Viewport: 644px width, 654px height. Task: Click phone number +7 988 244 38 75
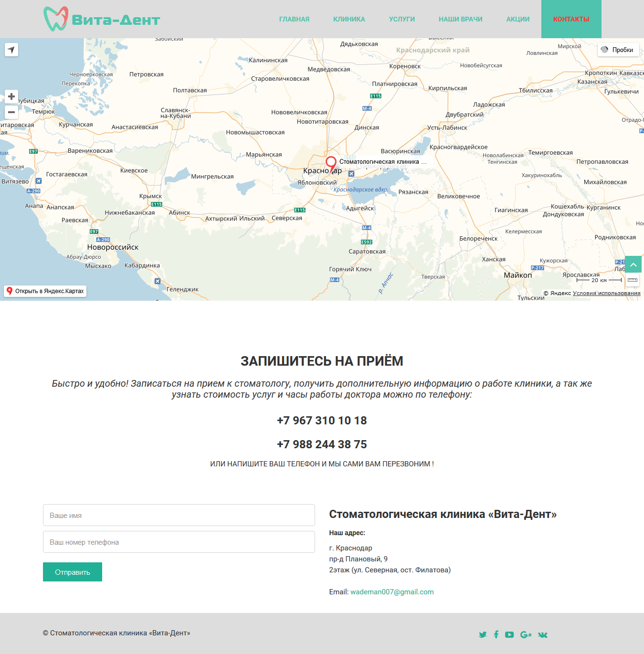coord(322,444)
